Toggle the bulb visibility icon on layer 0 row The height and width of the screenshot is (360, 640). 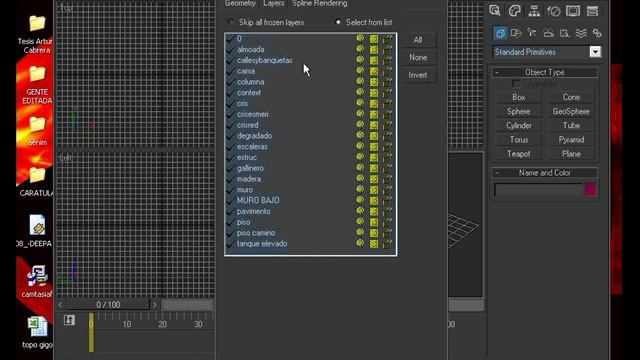[x=360, y=38]
